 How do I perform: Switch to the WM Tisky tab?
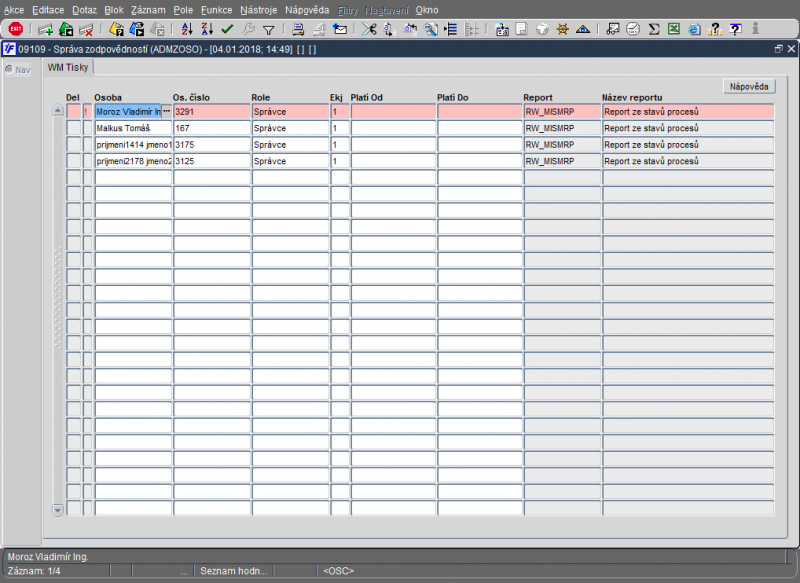[x=68, y=67]
